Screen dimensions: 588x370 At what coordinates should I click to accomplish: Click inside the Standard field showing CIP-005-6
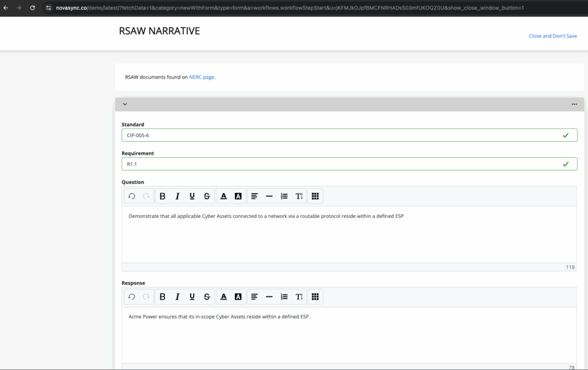click(345, 135)
